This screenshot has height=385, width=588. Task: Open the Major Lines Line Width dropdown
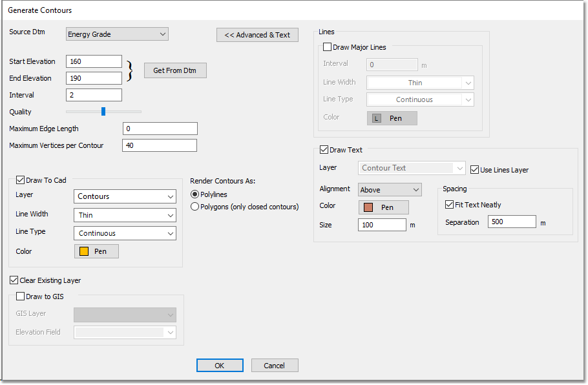coord(420,83)
